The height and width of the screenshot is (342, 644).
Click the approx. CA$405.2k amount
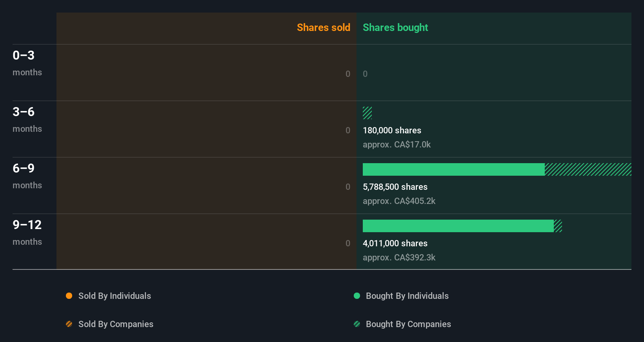[399, 201]
